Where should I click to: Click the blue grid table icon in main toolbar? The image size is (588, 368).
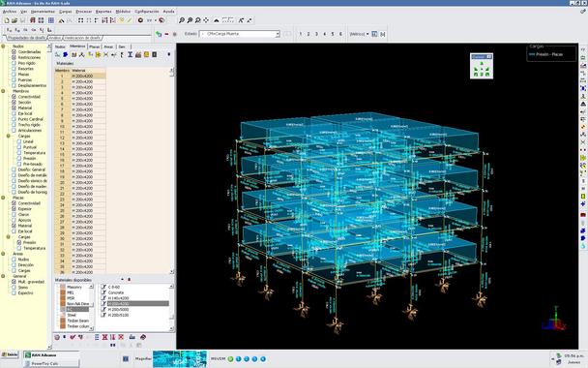51,20
